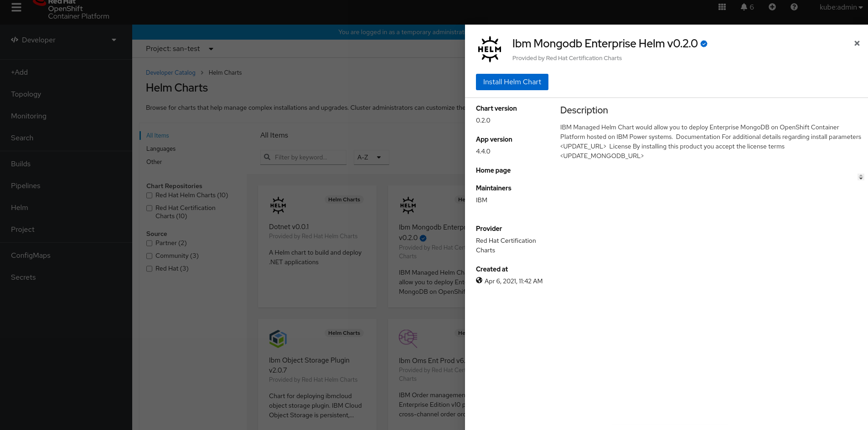
Task: Open Search in the sidebar
Action: pos(66,138)
